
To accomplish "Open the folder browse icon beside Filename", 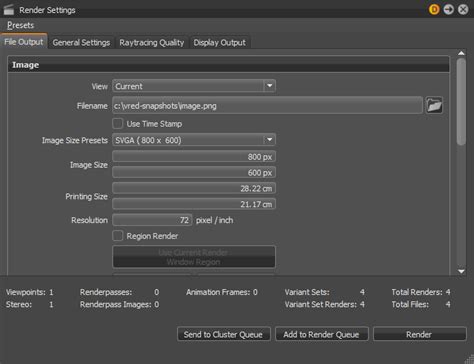I will pyautogui.click(x=434, y=106).
